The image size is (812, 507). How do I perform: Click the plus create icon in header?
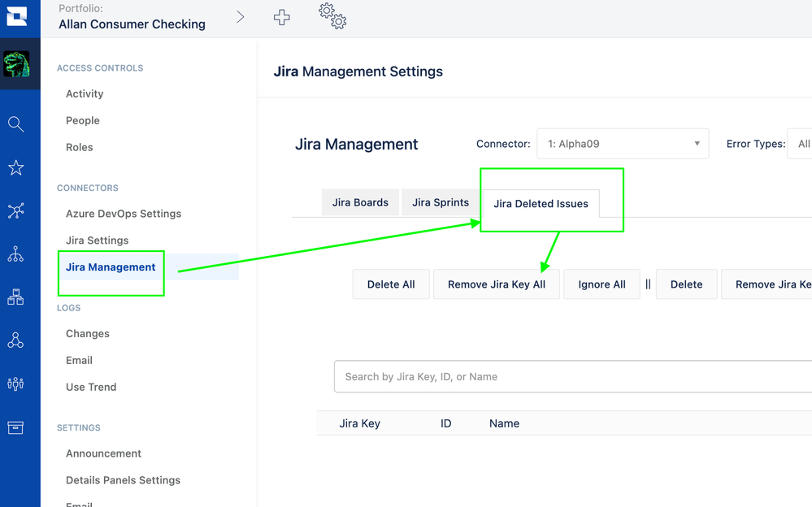[x=282, y=17]
